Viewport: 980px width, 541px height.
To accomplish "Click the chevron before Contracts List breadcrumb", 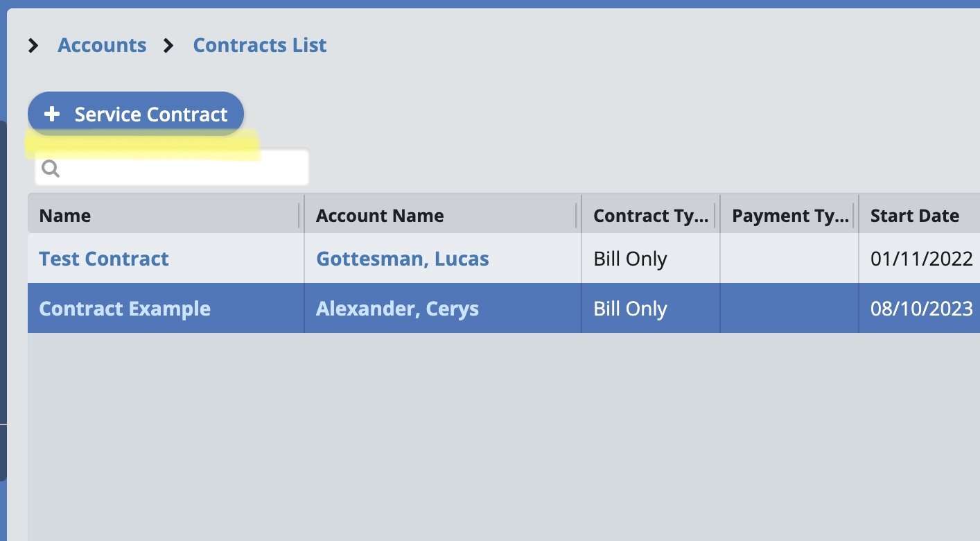I will [168, 46].
